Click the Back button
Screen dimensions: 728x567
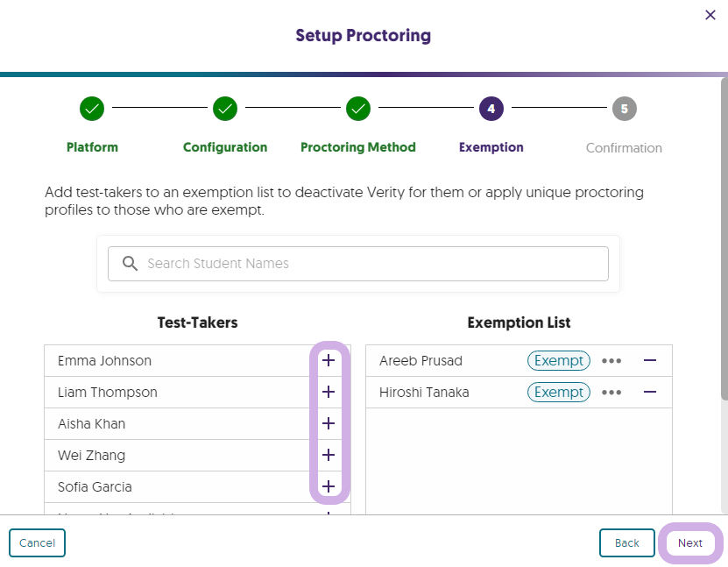pos(626,542)
